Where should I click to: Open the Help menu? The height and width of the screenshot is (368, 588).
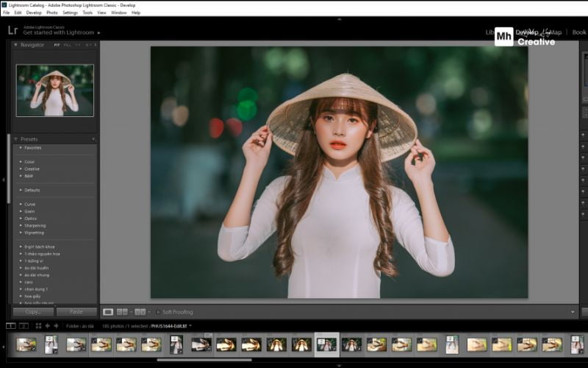(x=136, y=13)
